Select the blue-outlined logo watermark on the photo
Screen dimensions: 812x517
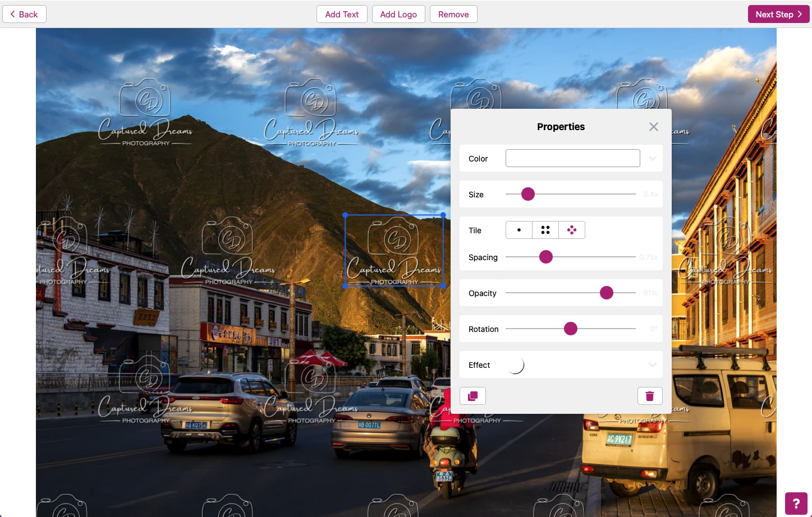point(394,251)
